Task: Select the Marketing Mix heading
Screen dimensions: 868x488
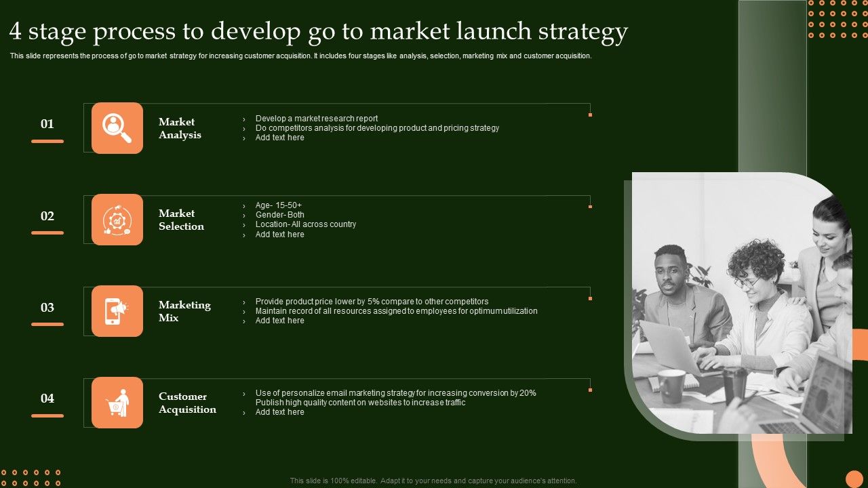Action: point(184,311)
